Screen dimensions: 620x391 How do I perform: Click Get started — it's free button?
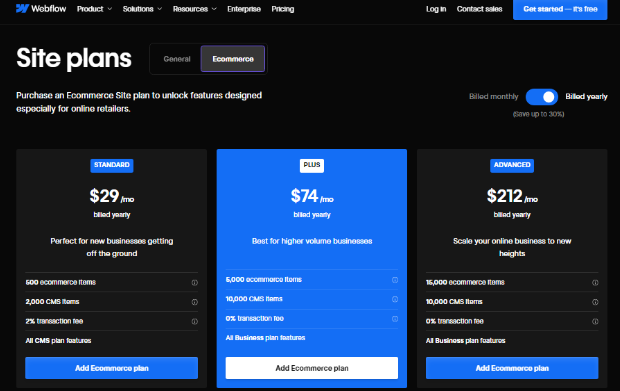point(560,9)
